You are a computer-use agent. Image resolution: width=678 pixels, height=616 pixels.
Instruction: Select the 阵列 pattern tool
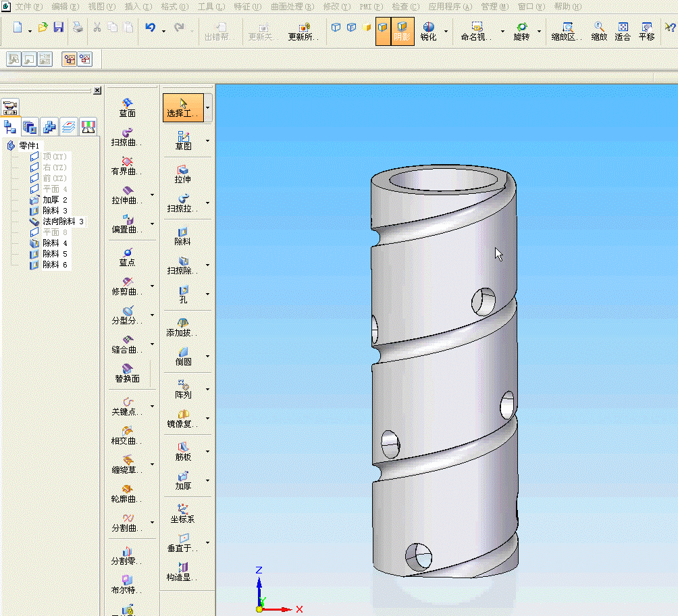(183, 390)
